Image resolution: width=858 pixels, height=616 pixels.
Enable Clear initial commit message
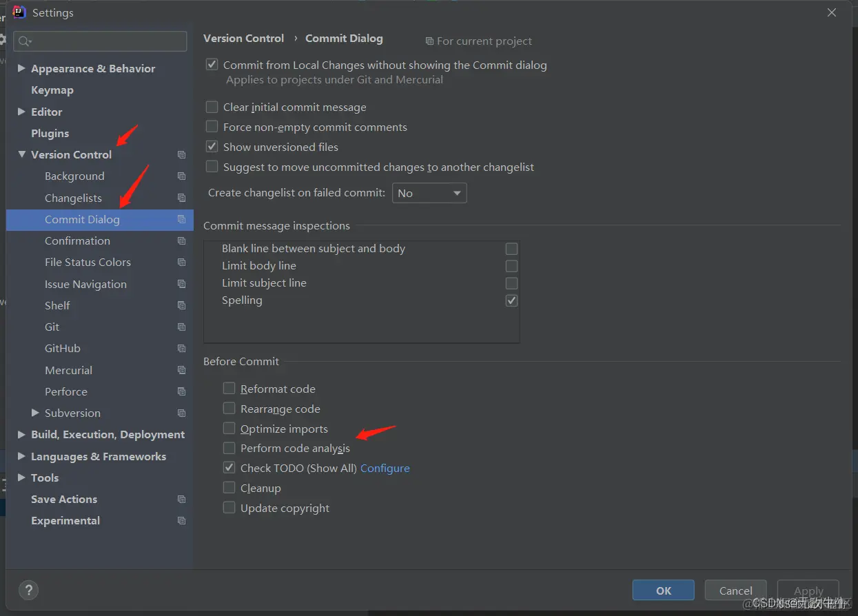tap(212, 107)
